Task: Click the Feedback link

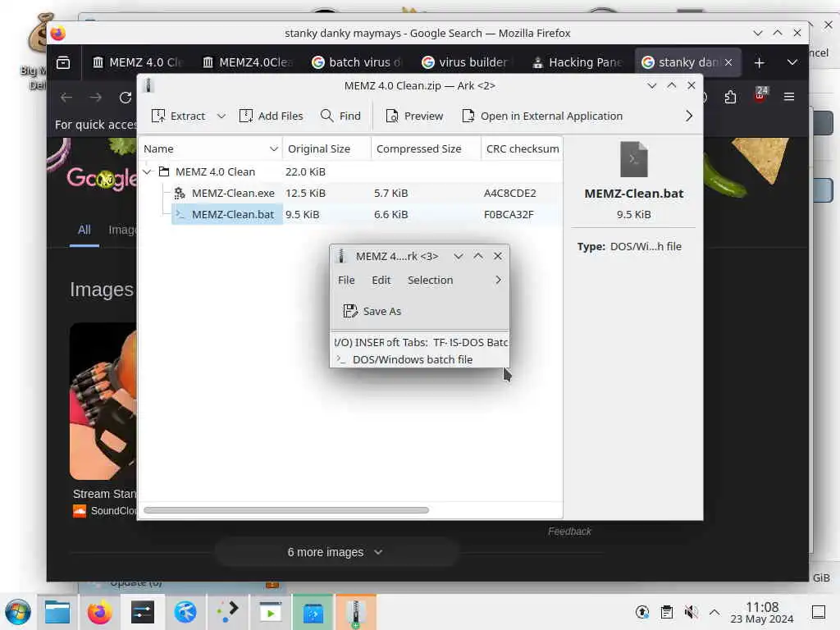Action: 569,532
